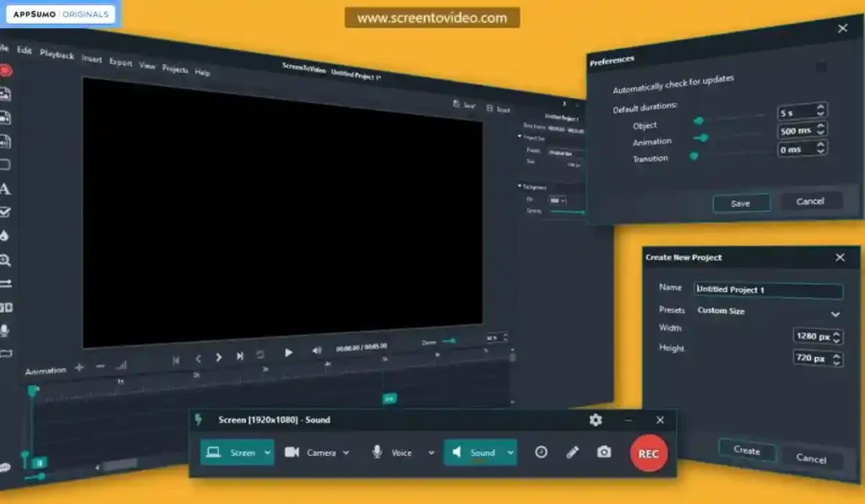
Task: Click the timer clock icon in recorder
Action: (541, 453)
